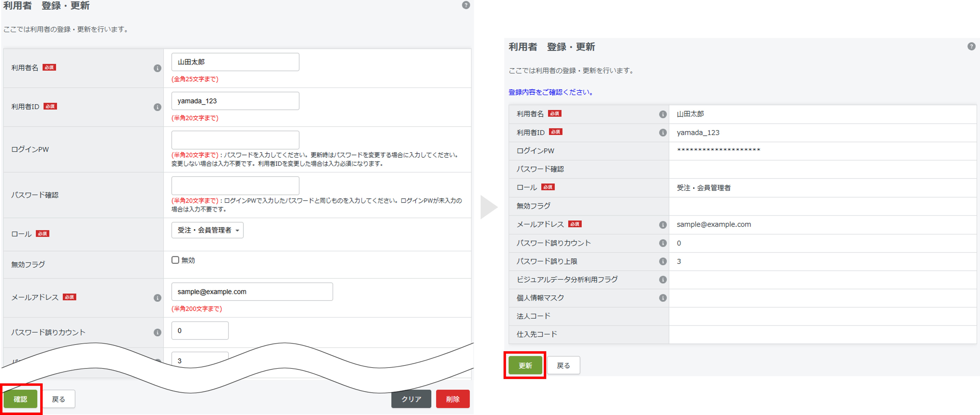The image size is (980, 415).
Task: Click info icon for ビジュアルデータ分析利用フラグ row
Action: [663, 280]
